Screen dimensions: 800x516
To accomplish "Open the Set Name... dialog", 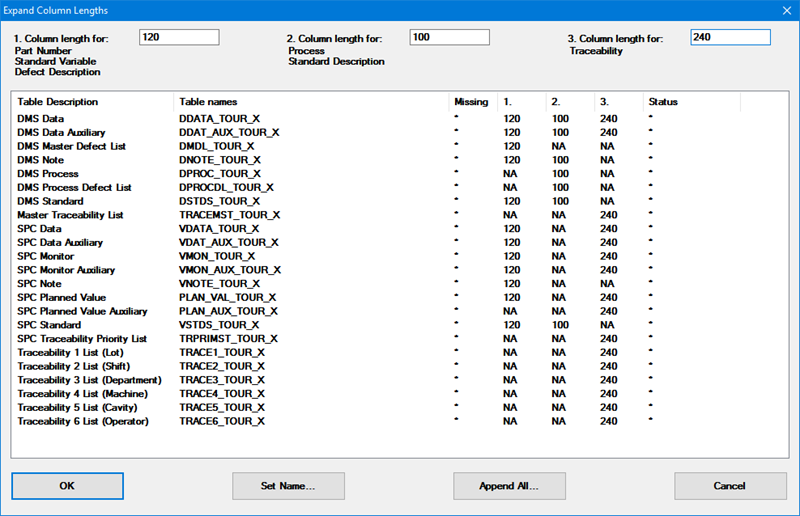I will point(288,486).
